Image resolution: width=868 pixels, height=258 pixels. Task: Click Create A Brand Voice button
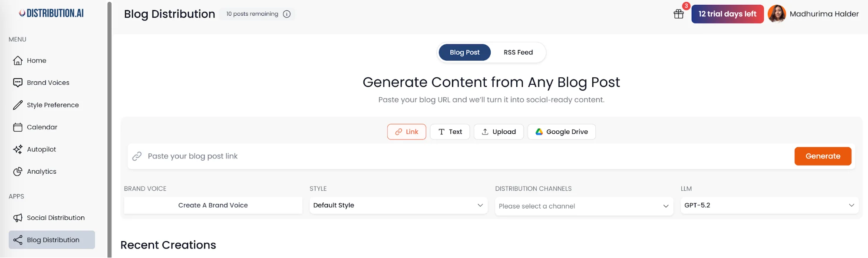point(213,205)
